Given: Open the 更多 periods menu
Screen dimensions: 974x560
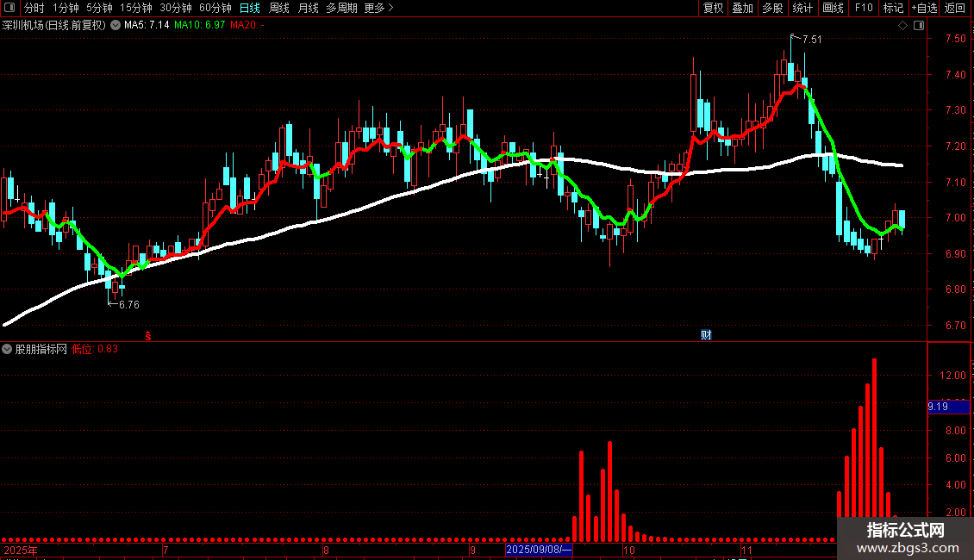Looking at the screenshot, I should click(378, 8).
